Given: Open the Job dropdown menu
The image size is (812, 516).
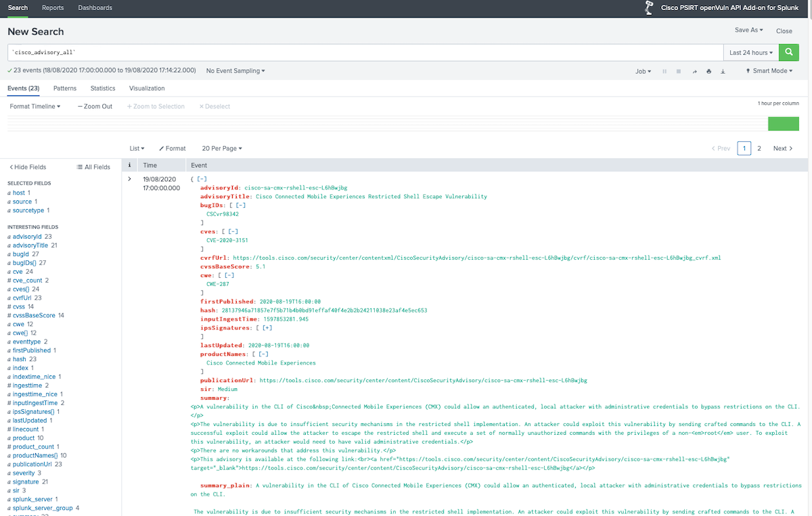Looking at the screenshot, I should point(643,71).
